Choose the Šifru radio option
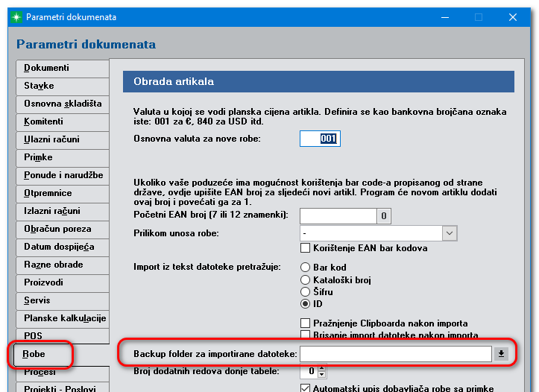 click(305, 291)
